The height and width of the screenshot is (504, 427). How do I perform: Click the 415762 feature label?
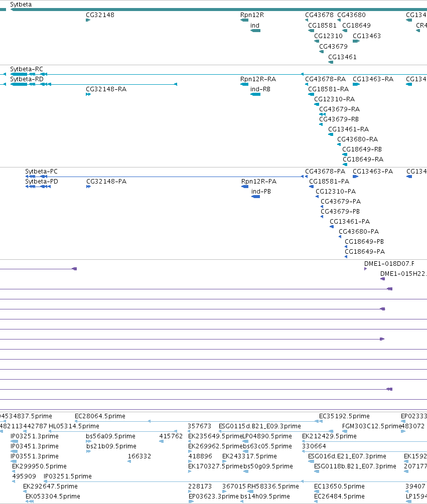point(171,436)
